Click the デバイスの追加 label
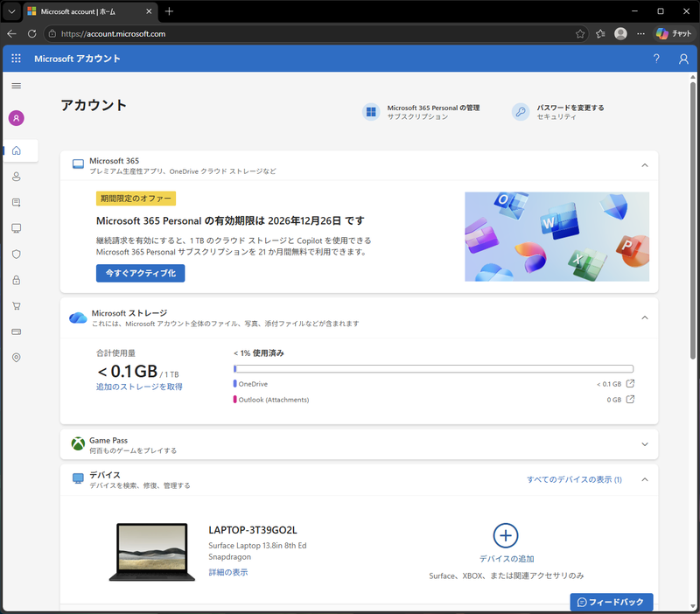700x614 pixels. point(507,559)
